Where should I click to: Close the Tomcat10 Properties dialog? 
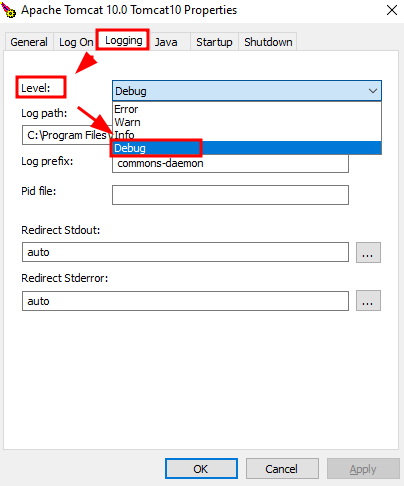(x=392, y=10)
